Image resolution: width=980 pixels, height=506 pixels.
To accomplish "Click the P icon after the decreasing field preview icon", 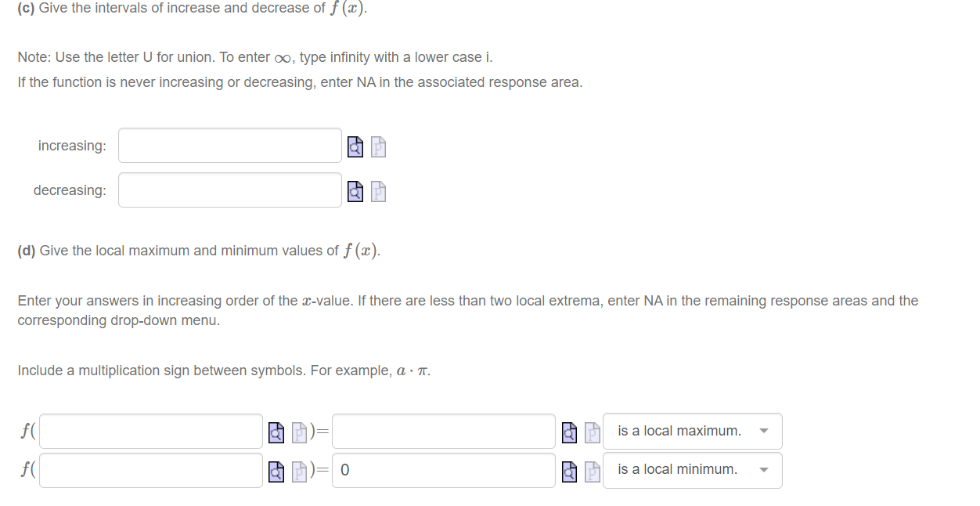I will click(377, 190).
